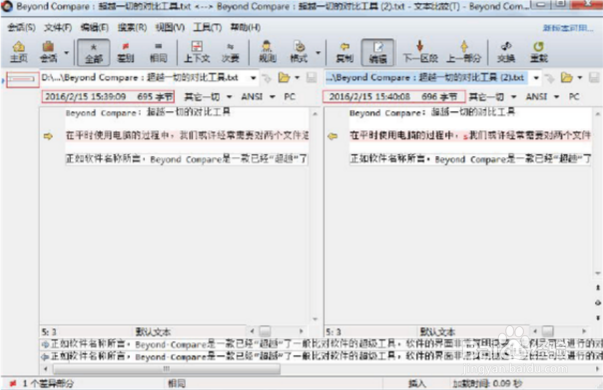Expand the right browse folder dropdown arrow
This screenshot has width=603, height=390.
click(x=580, y=78)
